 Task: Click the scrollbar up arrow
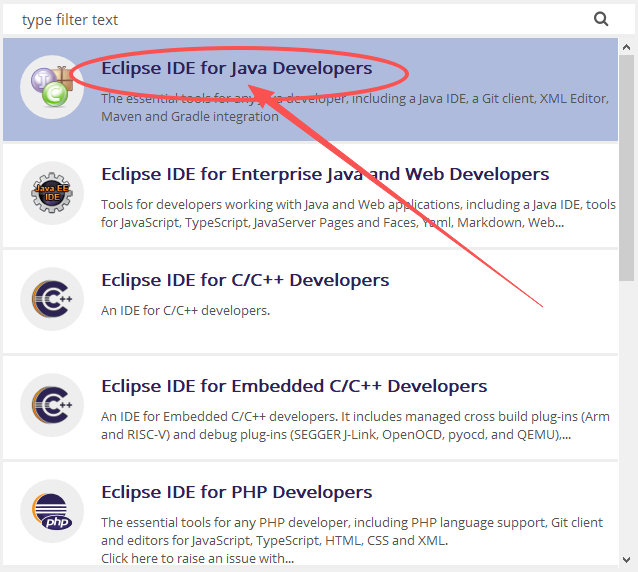(x=627, y=47)
